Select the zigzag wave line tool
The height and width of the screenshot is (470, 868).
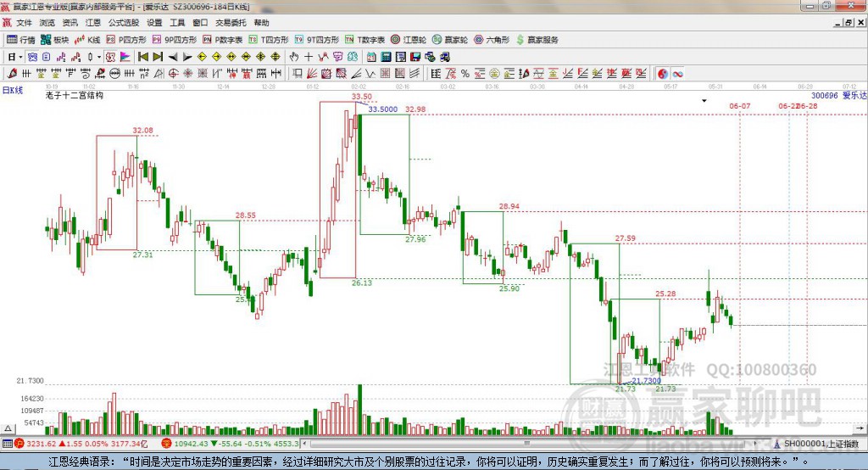coord(370,73)
